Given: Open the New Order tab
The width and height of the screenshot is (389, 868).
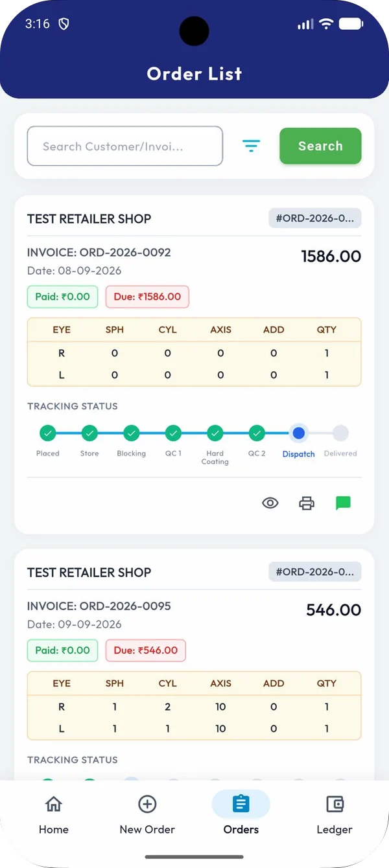Looking at the screenshot, I should click(147, 815).
